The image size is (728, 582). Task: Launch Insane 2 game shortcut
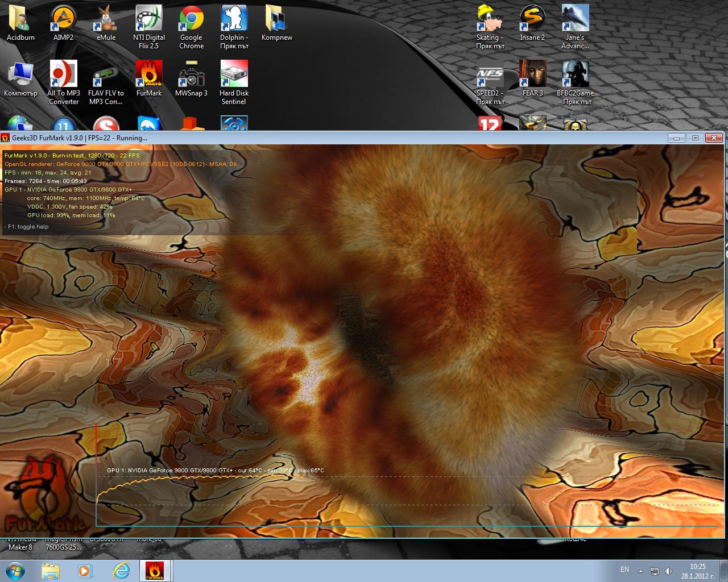pos(533,23)
